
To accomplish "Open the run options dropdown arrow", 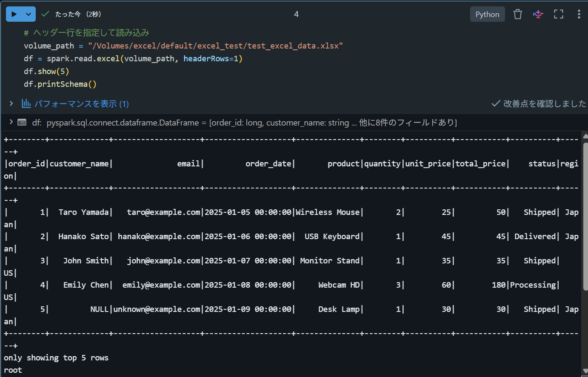I will point(29,14).
